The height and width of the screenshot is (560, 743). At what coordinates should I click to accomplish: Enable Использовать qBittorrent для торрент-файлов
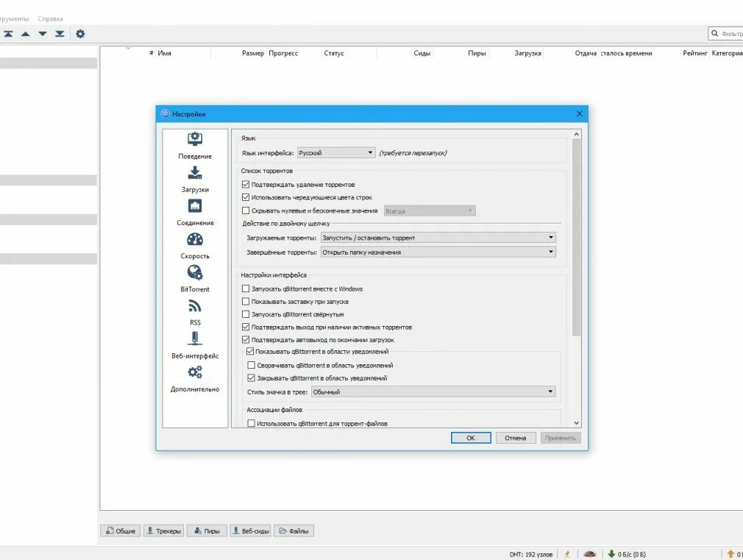coord(251,423)
